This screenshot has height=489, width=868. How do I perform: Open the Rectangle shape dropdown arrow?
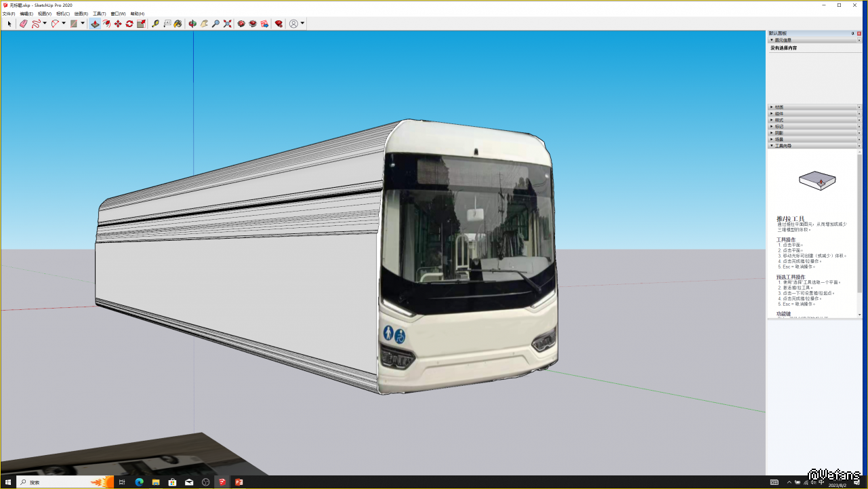(x=83, y=24)
